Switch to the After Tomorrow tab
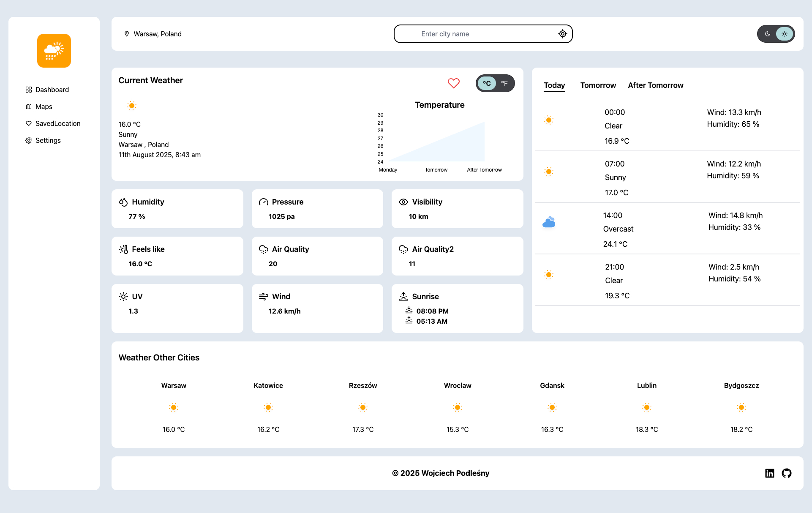812x513 pixels. 656,85
